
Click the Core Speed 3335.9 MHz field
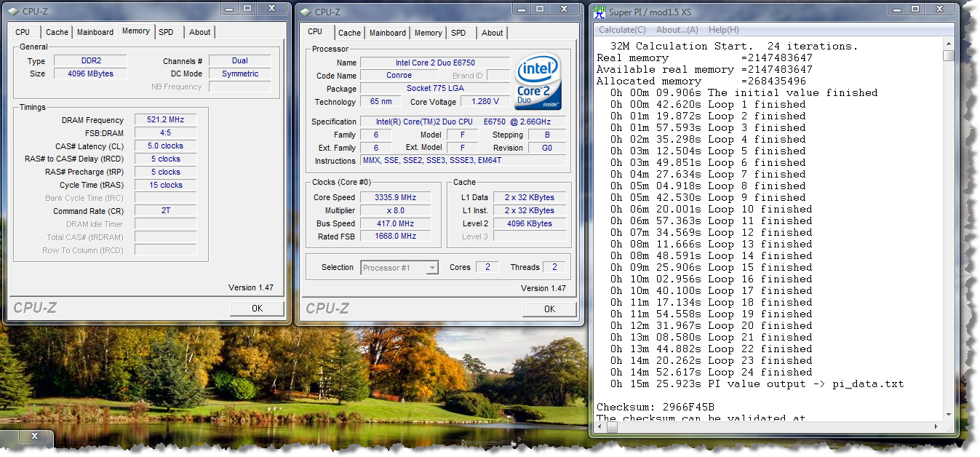coord(396,197)
